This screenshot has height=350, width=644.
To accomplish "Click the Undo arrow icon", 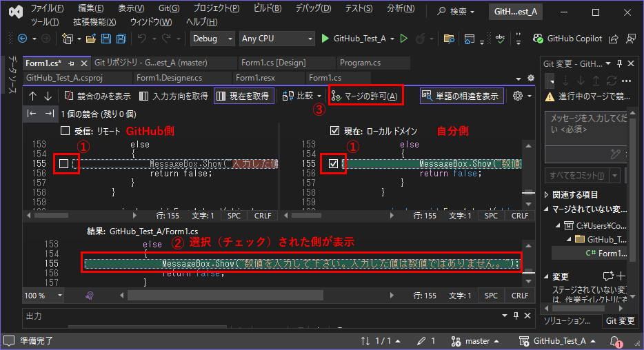I will tap(142, 39).
